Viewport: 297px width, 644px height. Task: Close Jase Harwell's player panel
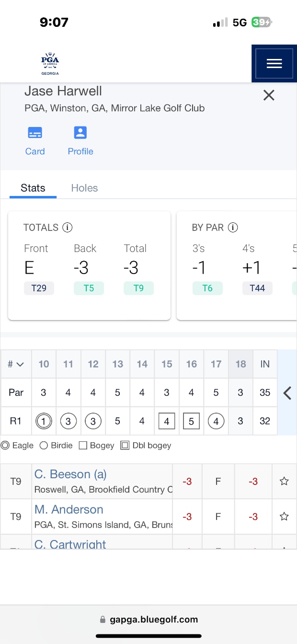pos(269,95)
